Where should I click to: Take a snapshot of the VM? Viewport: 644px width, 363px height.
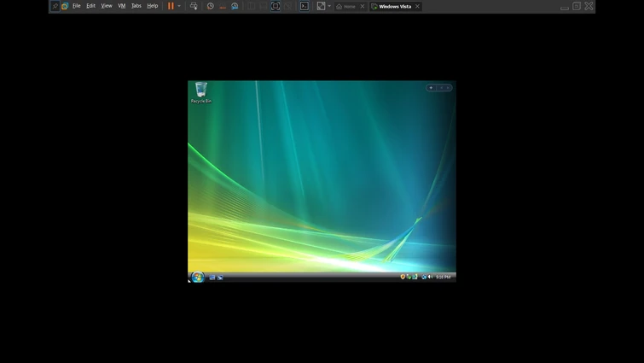pos(210,6)
